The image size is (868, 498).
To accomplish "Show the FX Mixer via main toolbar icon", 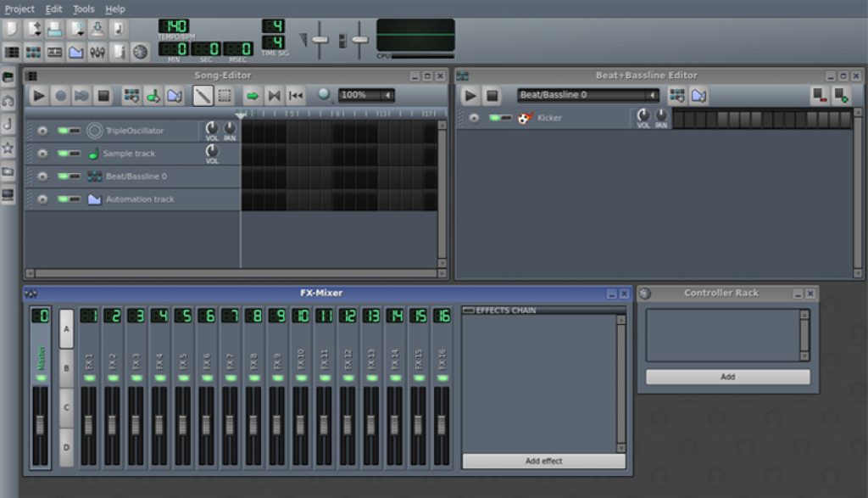I will 97,52.
